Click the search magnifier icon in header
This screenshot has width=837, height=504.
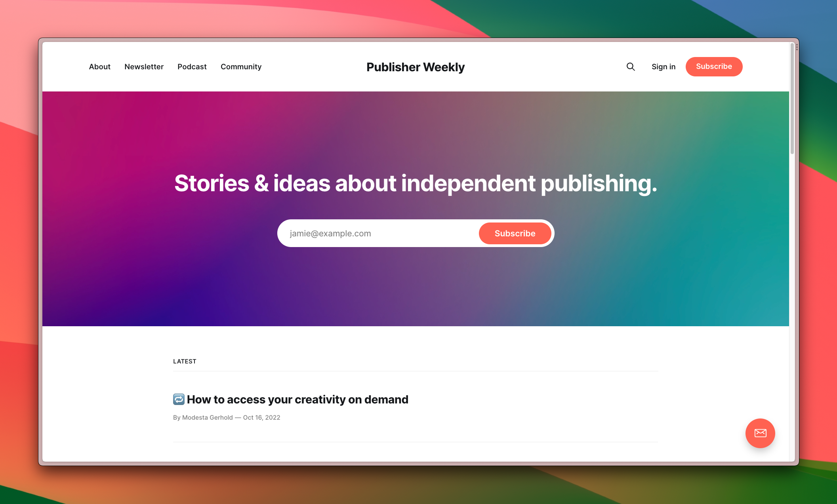(x=631, y=67)
